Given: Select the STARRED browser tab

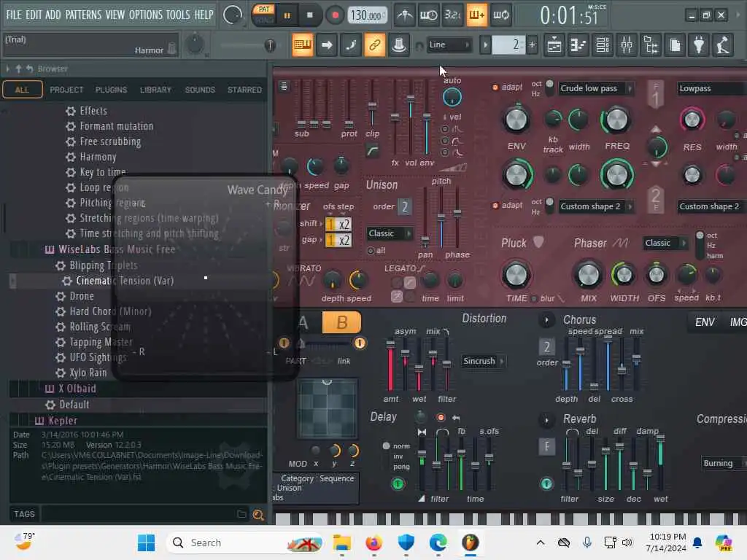Looking at the screenshot, I should pos(244,90).
